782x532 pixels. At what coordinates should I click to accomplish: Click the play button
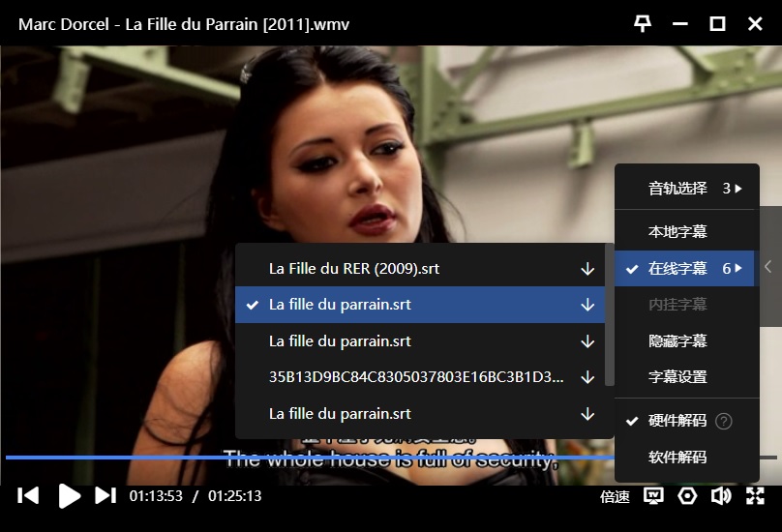pos(69,496)
